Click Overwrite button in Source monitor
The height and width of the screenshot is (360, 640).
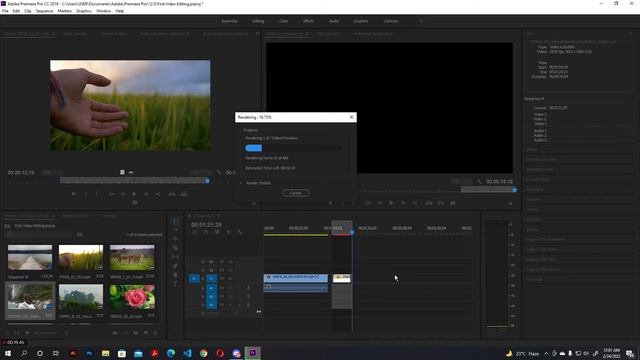click(184, 194)
